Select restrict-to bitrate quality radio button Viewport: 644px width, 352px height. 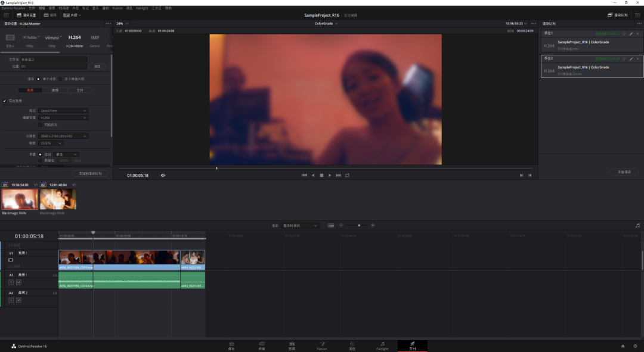tap(41, 160)
